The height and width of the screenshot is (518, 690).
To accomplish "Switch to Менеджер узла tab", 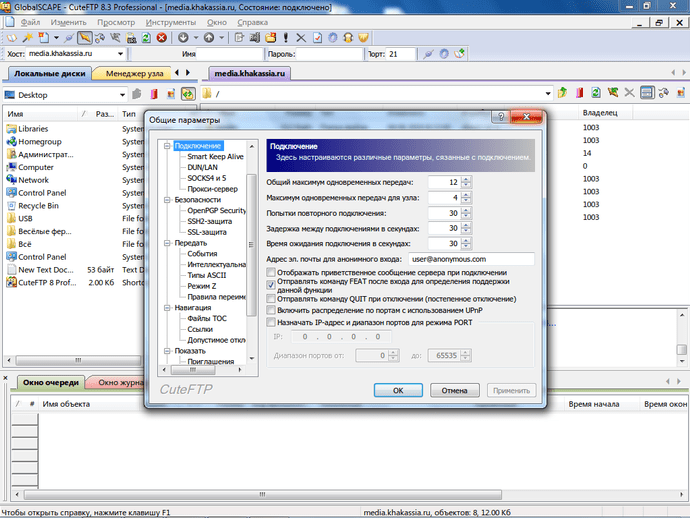I will click(x=134, y=74).
